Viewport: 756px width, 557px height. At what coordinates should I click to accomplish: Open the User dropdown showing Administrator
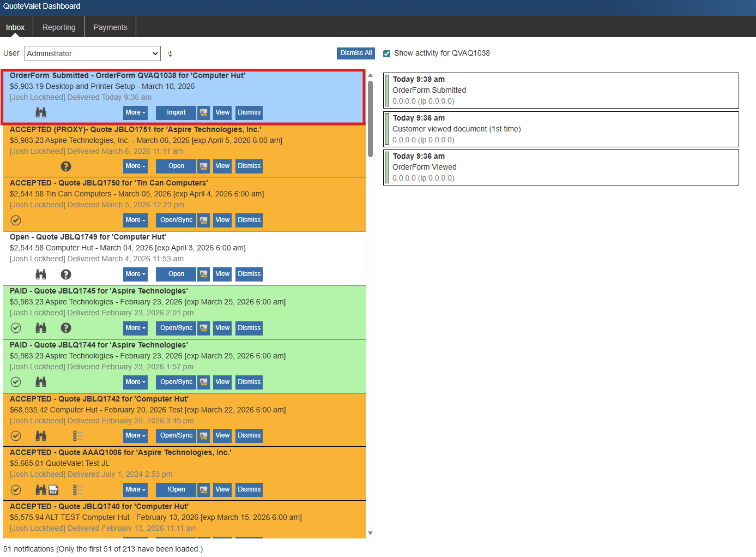92,53
